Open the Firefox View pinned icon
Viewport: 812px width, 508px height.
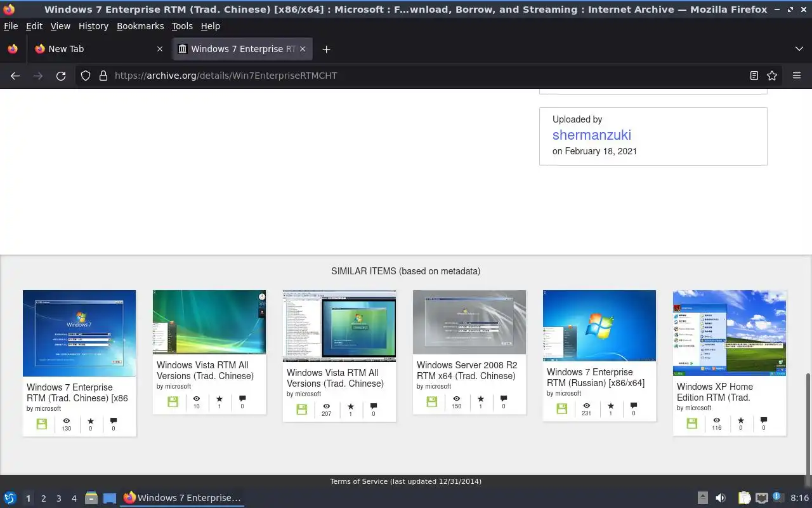coord(13,49)
